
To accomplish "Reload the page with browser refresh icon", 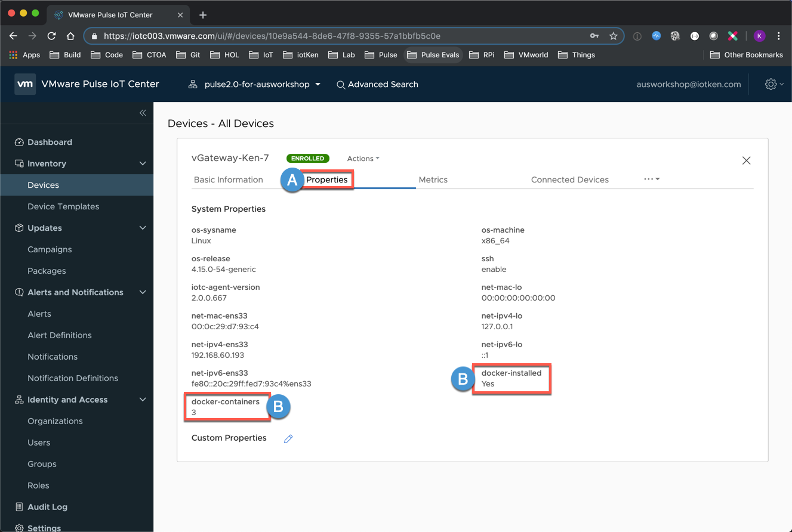I will (51, 36).
